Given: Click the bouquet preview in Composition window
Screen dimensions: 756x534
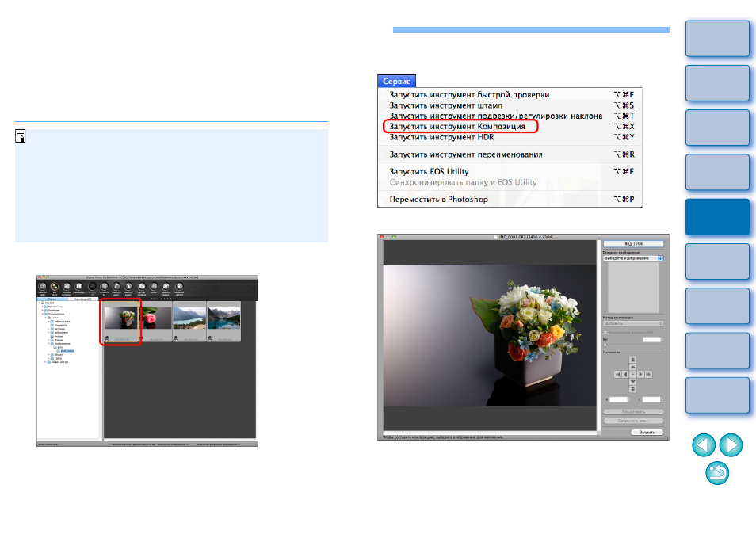Looking at the screenshot, I should 490,335.
